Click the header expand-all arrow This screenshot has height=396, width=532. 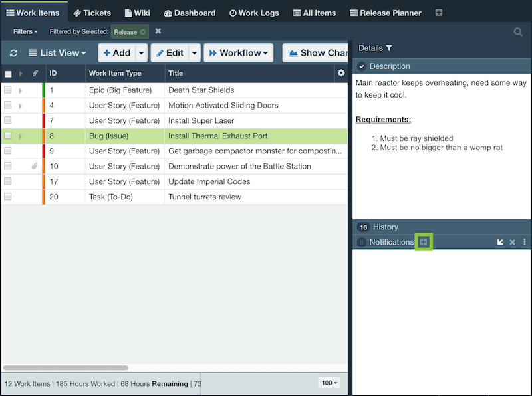[x=21, y=74]
